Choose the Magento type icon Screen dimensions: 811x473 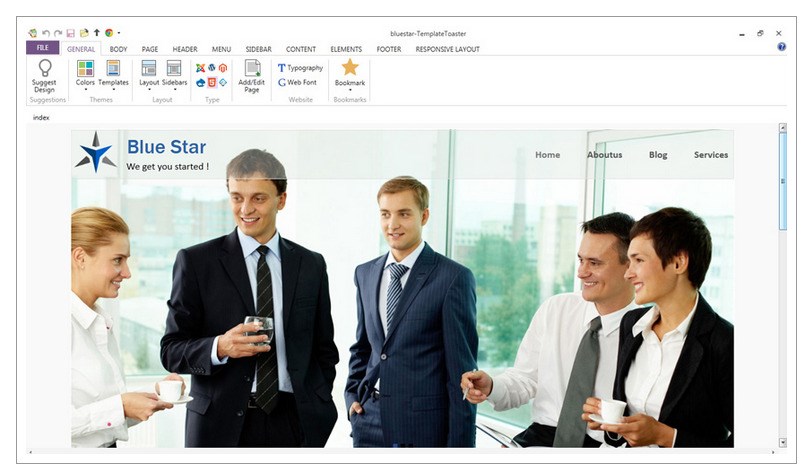point(223,68)
